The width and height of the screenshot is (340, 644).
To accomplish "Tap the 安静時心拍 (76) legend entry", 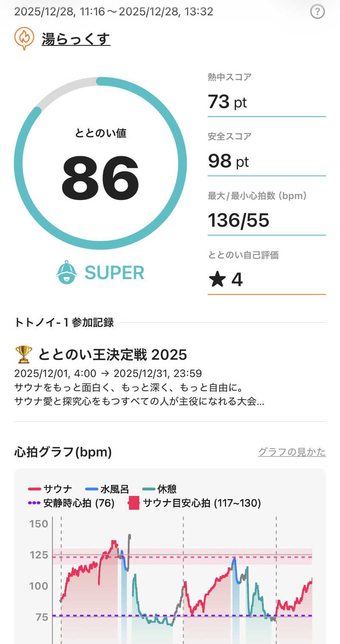I will (x=71, y=503).
